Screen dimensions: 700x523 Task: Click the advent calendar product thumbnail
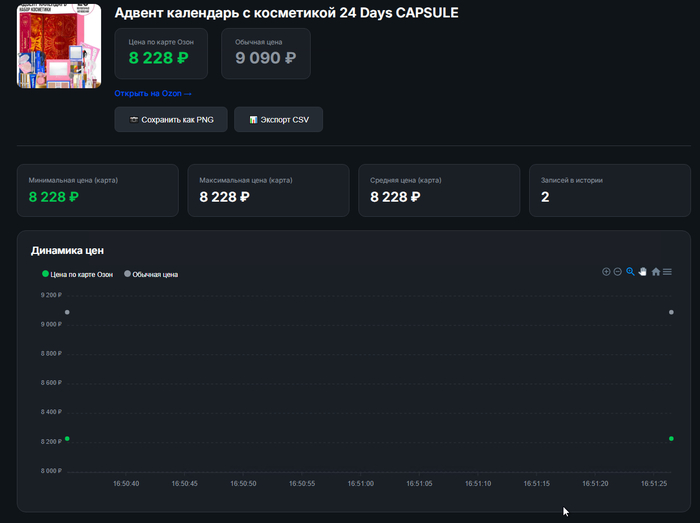[59, 46]
